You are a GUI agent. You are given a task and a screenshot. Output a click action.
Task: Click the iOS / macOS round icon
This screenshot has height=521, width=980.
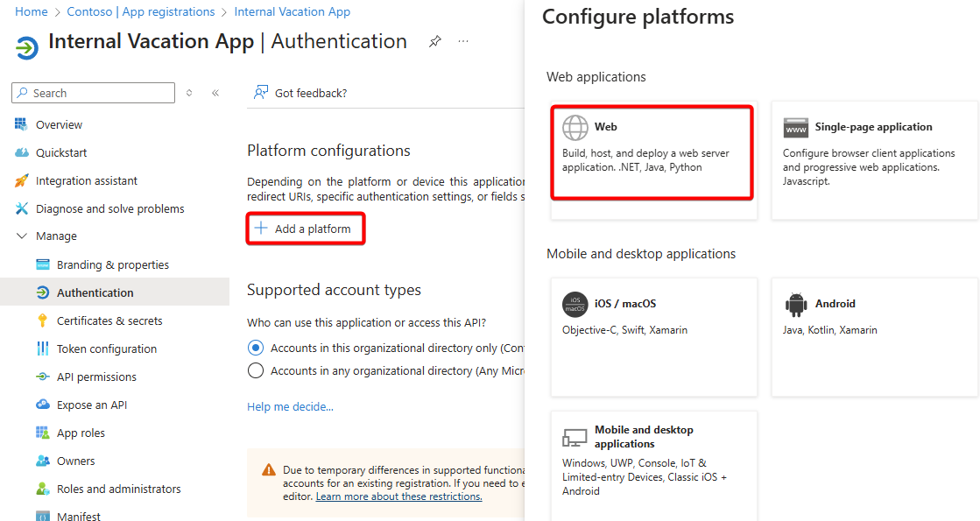[575, 305]
